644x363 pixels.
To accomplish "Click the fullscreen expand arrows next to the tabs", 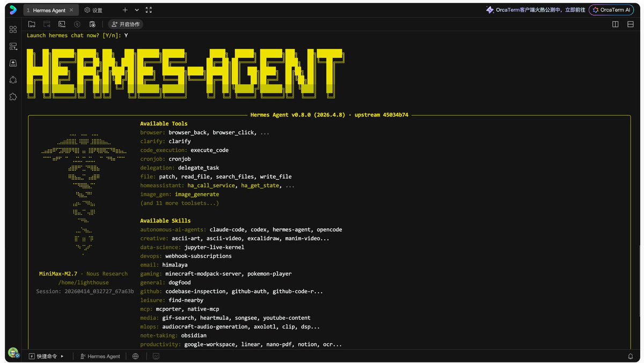I will [149, 10].
